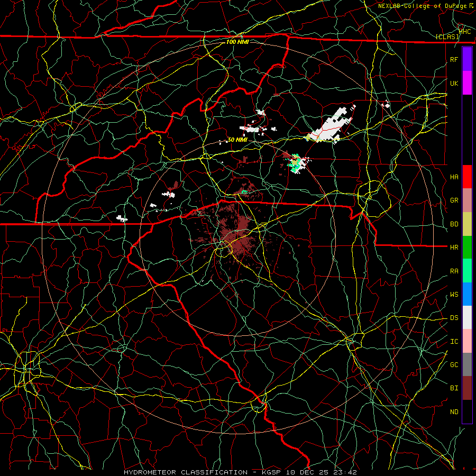
Task: Click the 'UK' legend label
Action: [454, 83]
